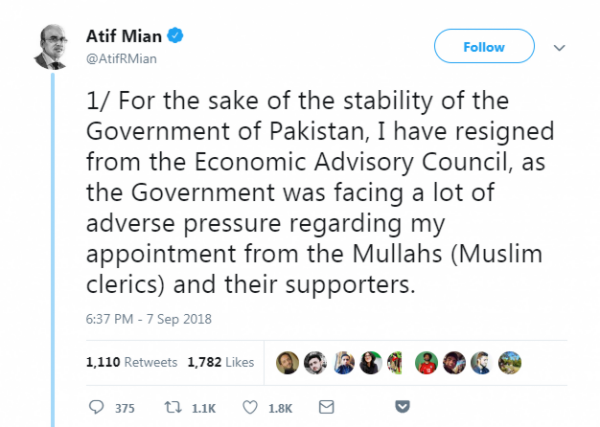Screen dimensions: 600x427
Task: View the 1,110 Retweets list
Action: 133,361
